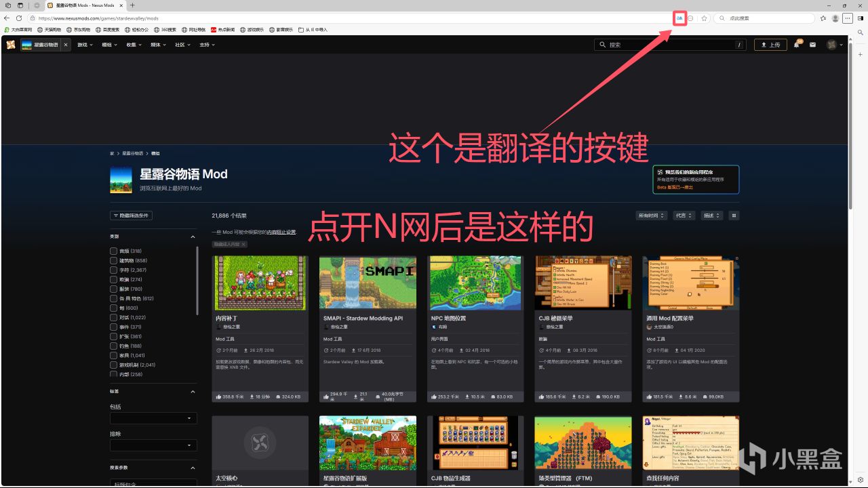This screenshot has width=868, height=488.
Task: Go back with the browser back arrow
Action: (x=7, y=18)
